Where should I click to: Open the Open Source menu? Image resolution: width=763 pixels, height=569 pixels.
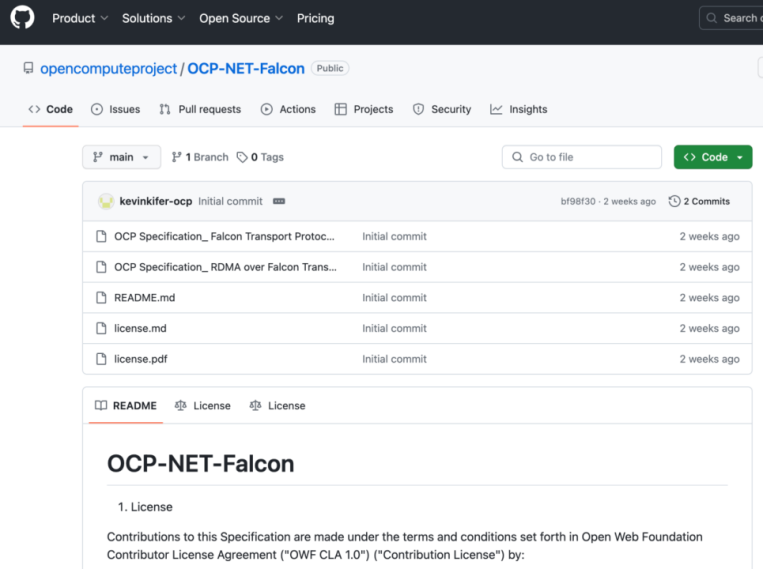(241, 18)
